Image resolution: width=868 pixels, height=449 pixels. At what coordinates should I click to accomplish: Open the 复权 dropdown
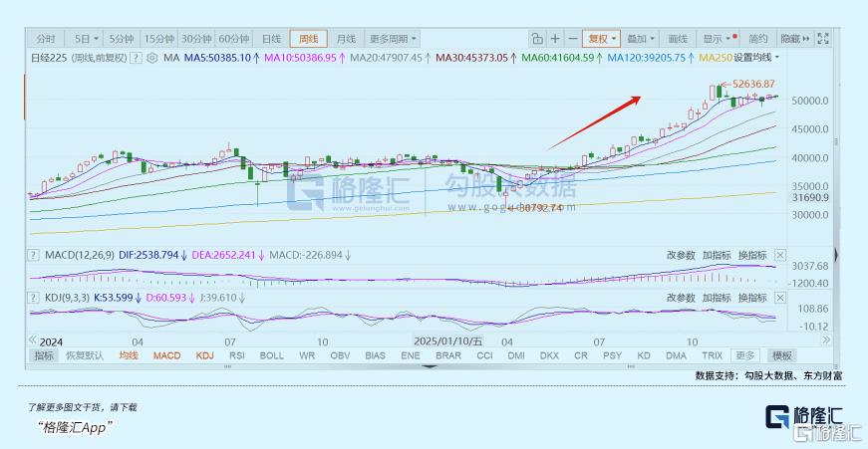602,39
